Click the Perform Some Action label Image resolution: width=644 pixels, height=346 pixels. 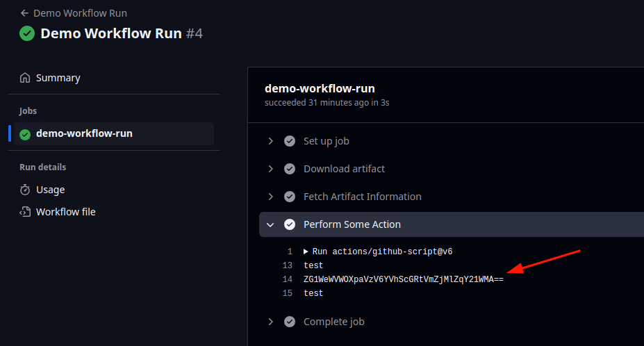352,224
